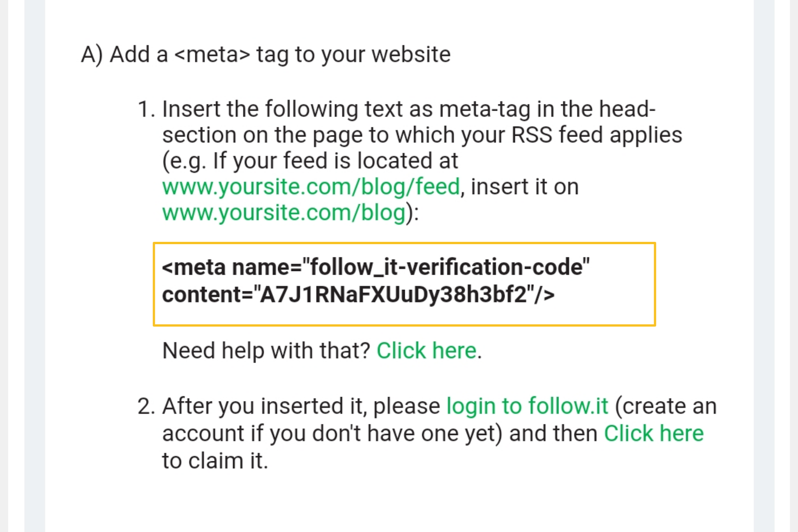Click the '(e.g. If your feed is located at' line

[310, 161]
